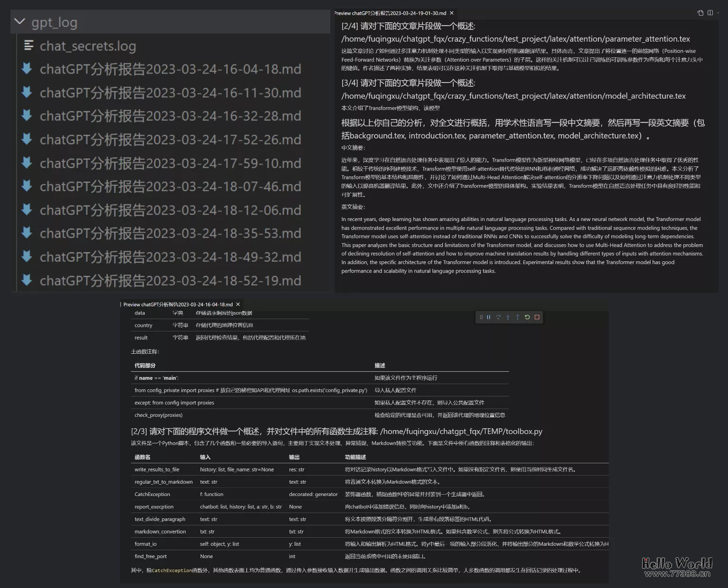Click the markdown icon beside the 18-12-06.md file
This screenshot has width=728, height=588.
coord(27,209)
